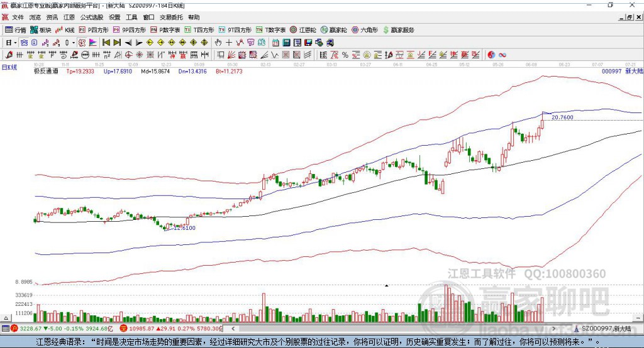Open the 六角形 hexagon tool

365,30
